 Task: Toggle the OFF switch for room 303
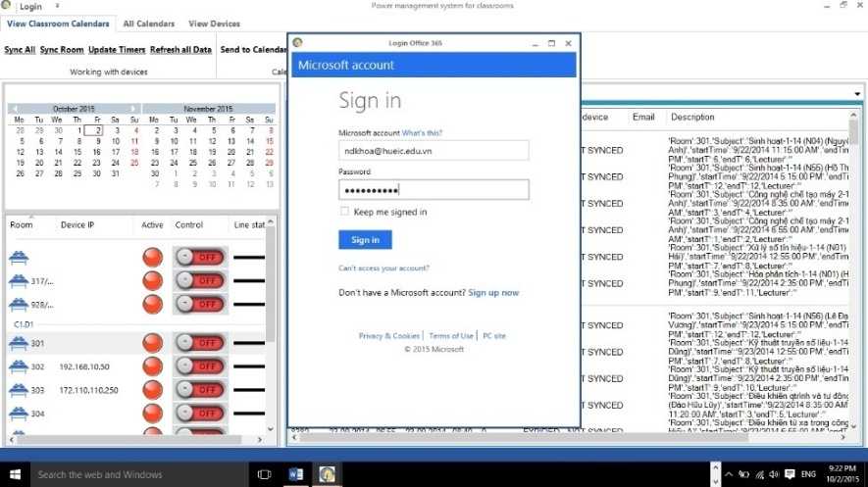pos(200,390)
